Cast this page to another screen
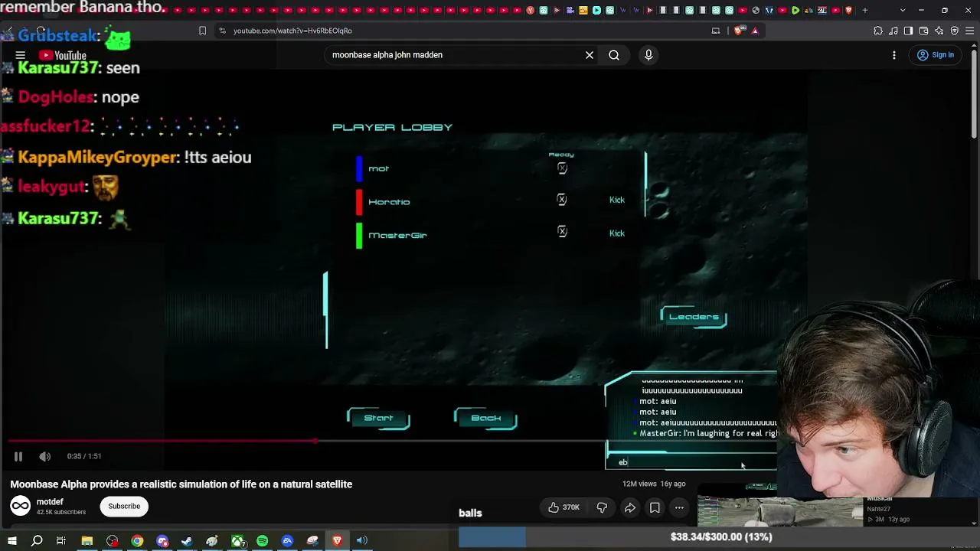Screen dimensions: 980x551 click(x=716, y=31)
